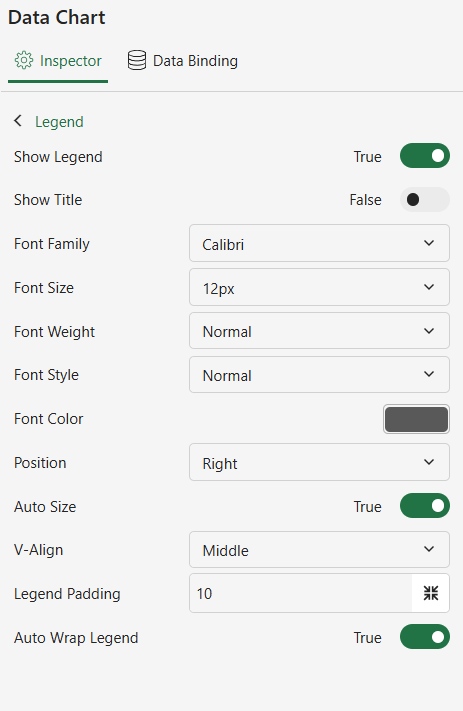The width and height of the screenshot is (463, 711).
Task: Click the Data Binding database icon
Action: tap(137, 60)
